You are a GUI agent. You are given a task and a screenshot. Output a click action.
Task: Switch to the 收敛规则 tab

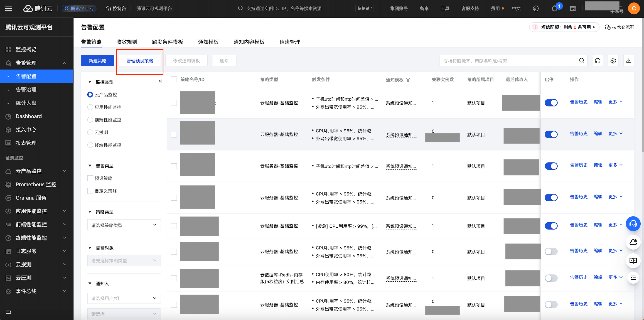point(127,42)
